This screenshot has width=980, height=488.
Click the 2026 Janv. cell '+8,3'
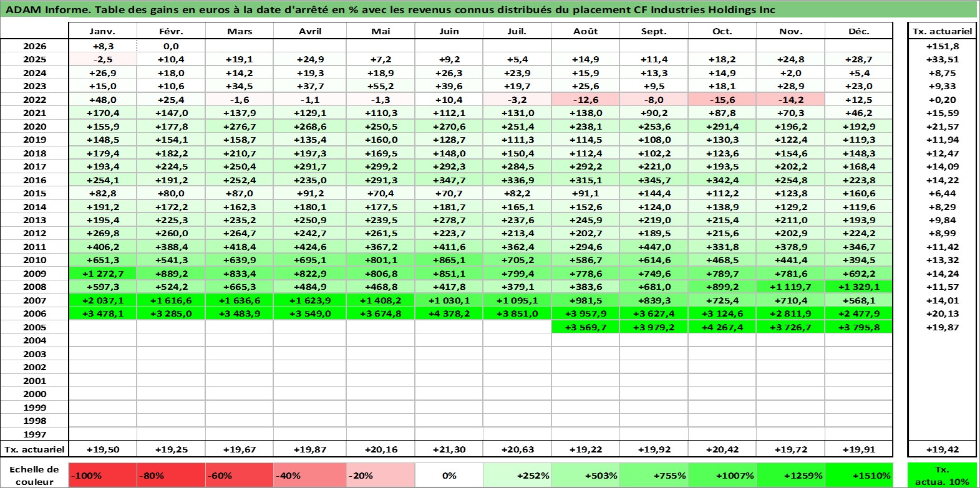point(102,46)
